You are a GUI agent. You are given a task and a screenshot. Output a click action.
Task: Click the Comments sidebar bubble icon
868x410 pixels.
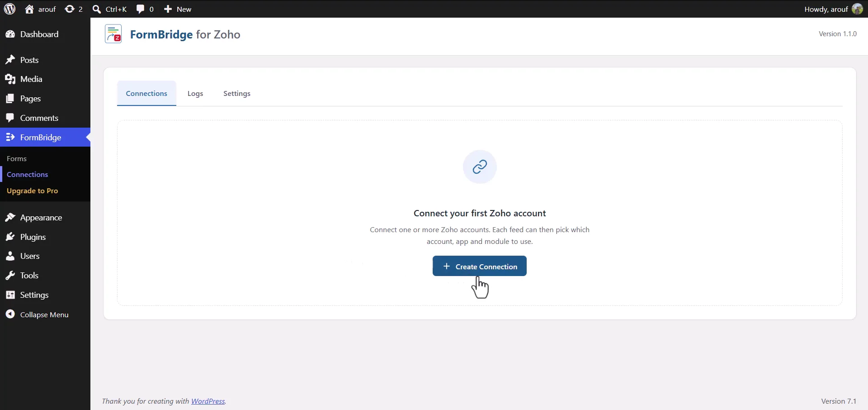tap(10, 118)
